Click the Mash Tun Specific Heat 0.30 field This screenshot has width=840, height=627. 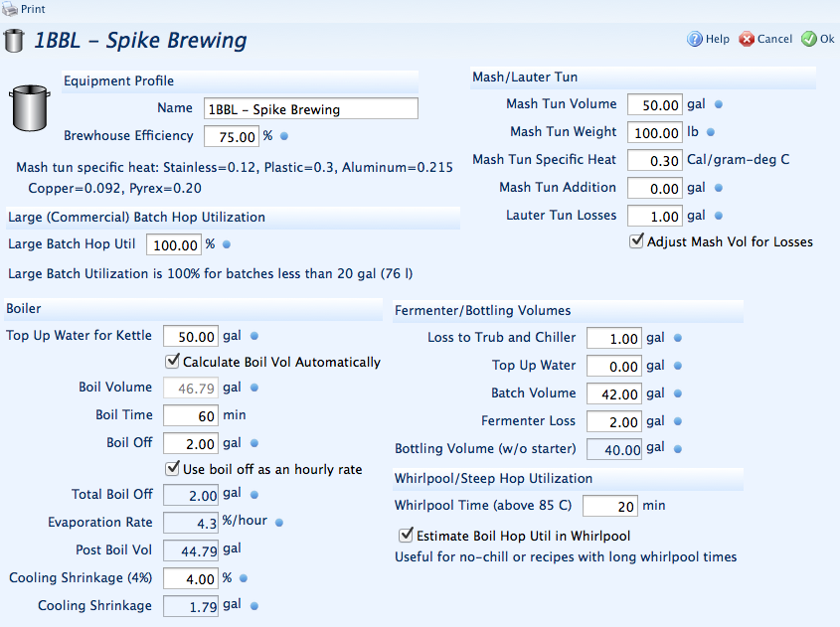click(x=655, y=160)
